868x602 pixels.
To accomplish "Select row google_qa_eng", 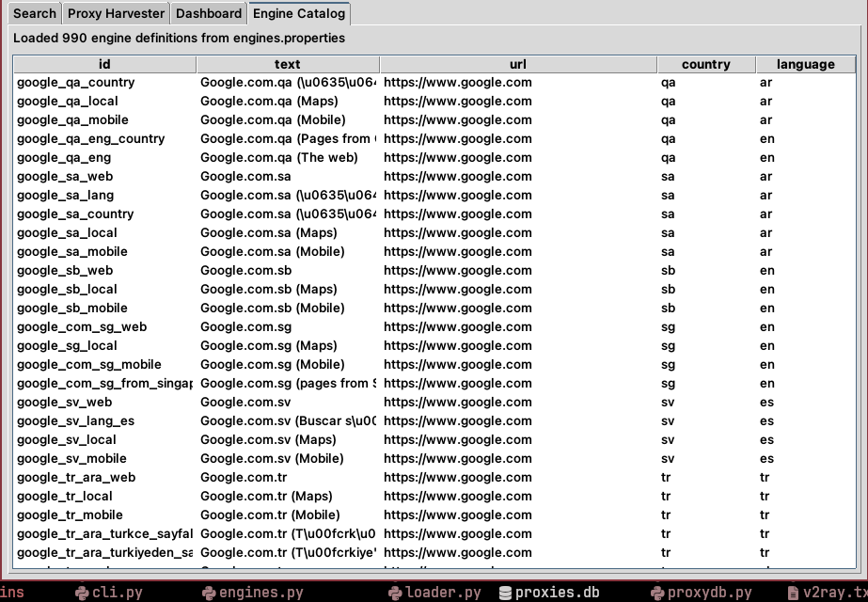I will 434,158.
